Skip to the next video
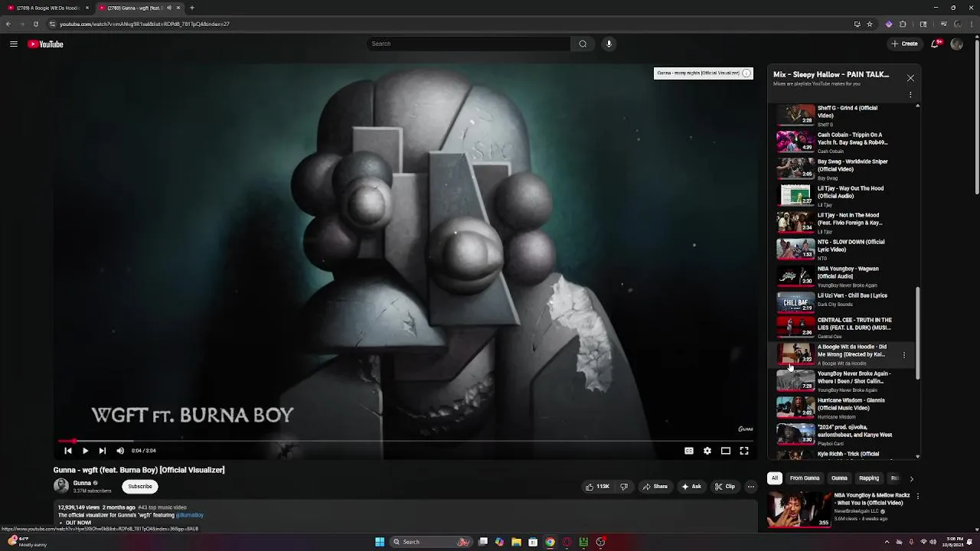This screenshot has width=980, height=551. (103, 451)
